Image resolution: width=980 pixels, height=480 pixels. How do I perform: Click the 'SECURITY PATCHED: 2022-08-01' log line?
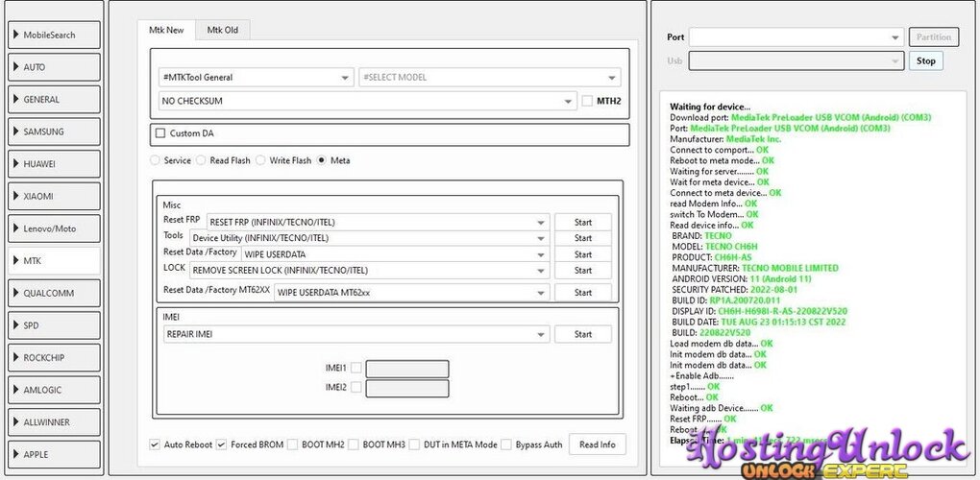coord(735,290)
